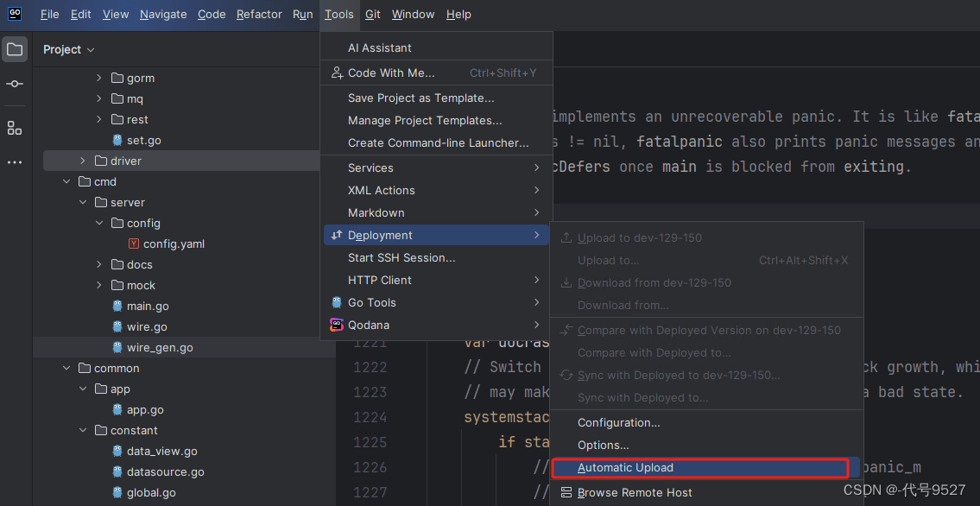
Task: Close the open Tools menu
Action: pyautogui.click(x=339, y=15)
